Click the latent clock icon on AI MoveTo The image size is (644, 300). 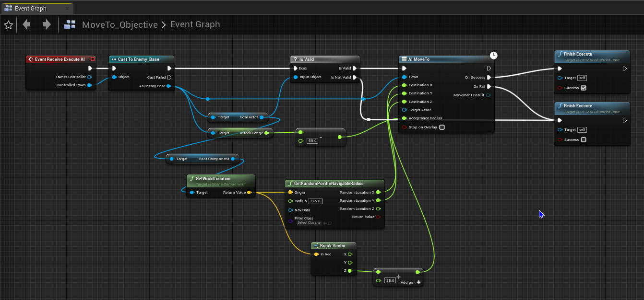coord(493,56)
